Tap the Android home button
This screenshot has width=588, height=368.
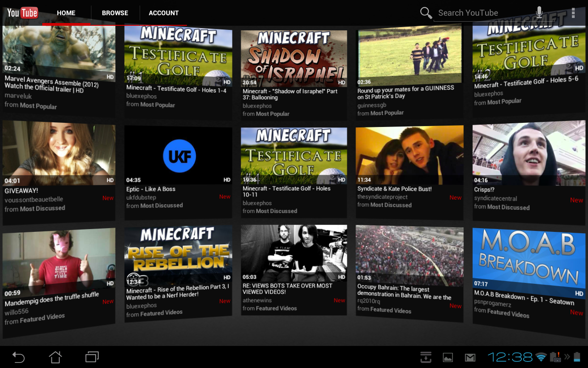56,357
